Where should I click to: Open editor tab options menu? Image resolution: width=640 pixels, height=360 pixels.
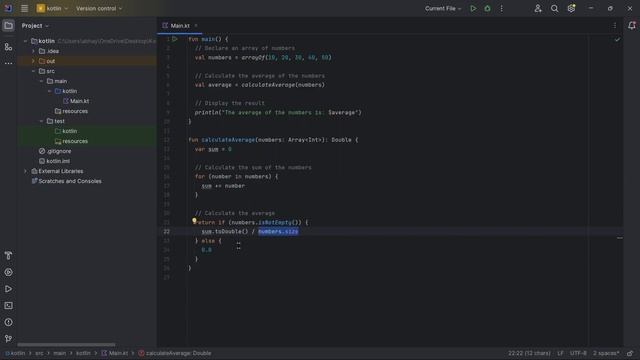pyautogui.click(x=615, y=26)
